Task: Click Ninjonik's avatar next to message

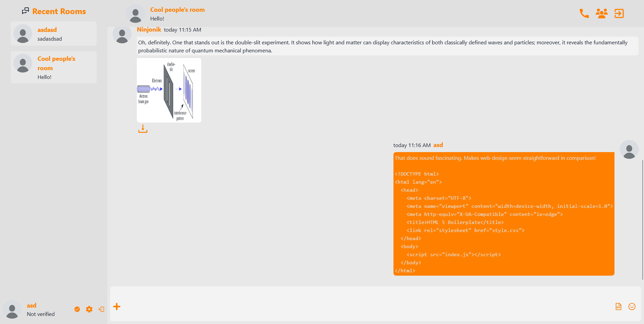Action: pyautogui.click(x=122, y=34)
